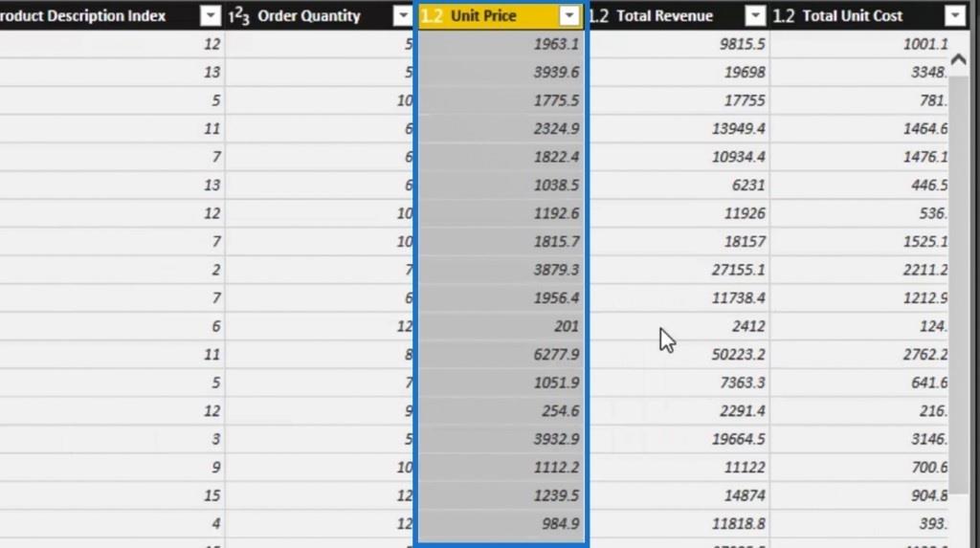Select the Unit Price cell 201
This screenshot has width=980, height=548.
click(501, 326)
